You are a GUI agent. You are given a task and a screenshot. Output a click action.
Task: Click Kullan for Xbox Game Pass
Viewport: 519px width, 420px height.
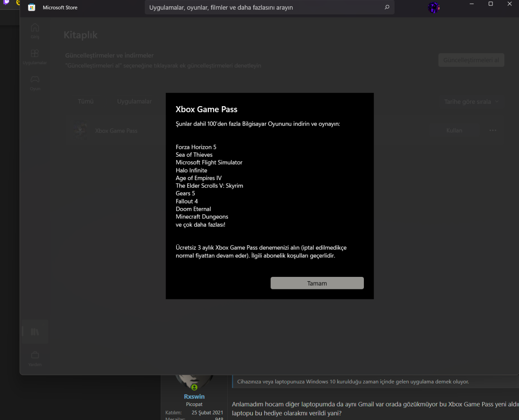pos(454,131)
